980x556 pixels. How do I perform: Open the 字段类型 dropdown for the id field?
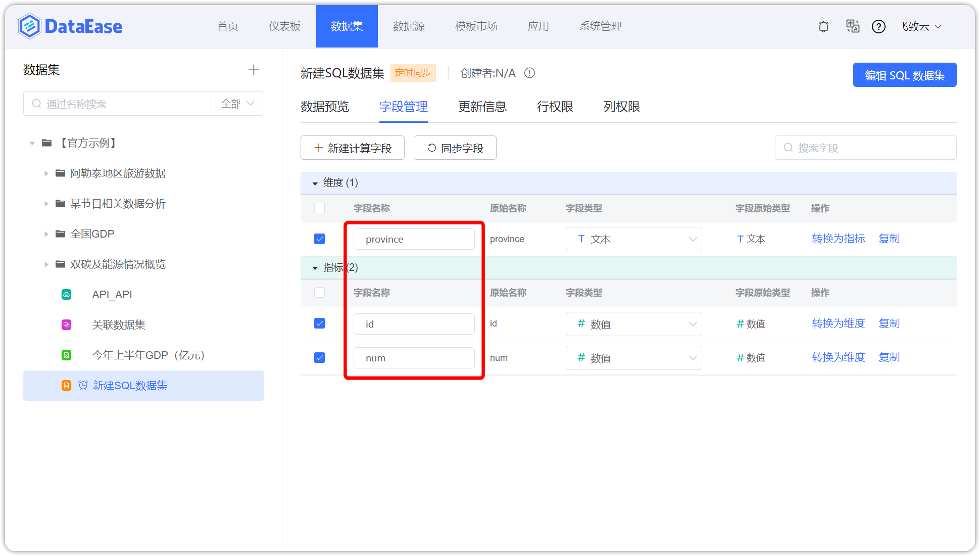coord(692,323)
